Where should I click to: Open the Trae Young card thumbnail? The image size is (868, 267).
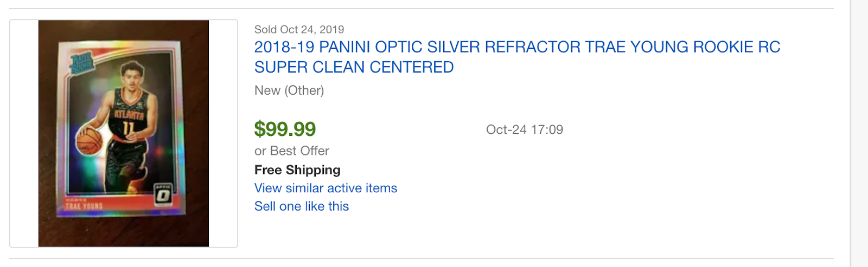(x=124, y=133)
